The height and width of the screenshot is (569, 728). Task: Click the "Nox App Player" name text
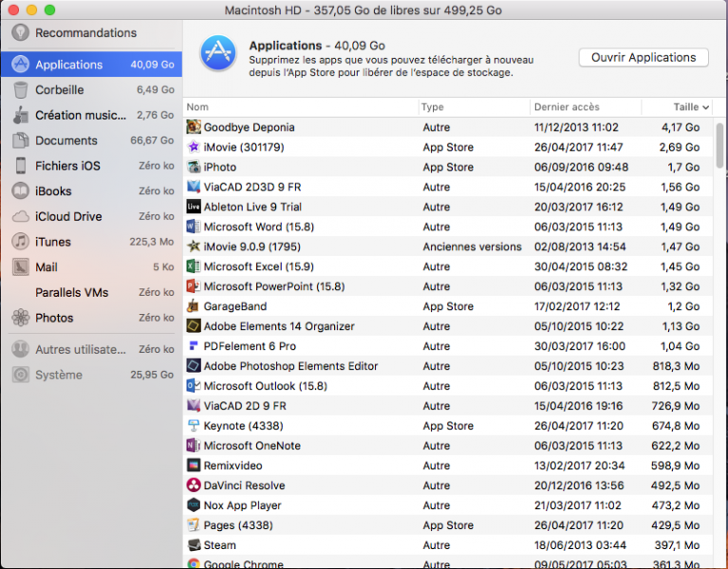tap(242, 505)
